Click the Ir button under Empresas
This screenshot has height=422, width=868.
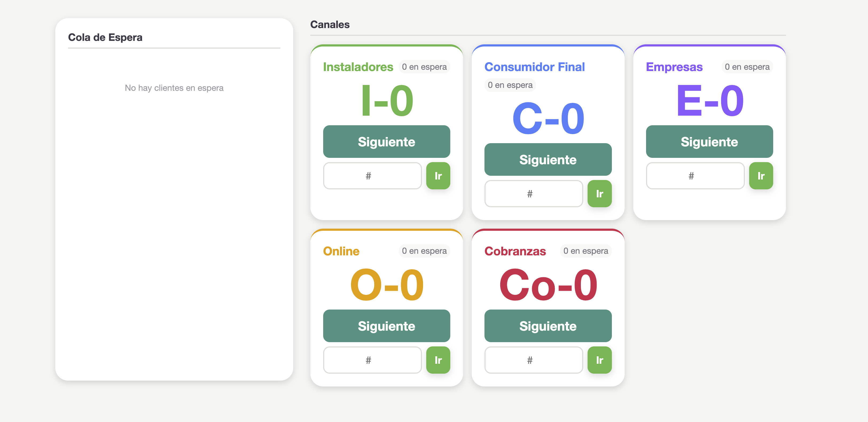tap(761, 175)
